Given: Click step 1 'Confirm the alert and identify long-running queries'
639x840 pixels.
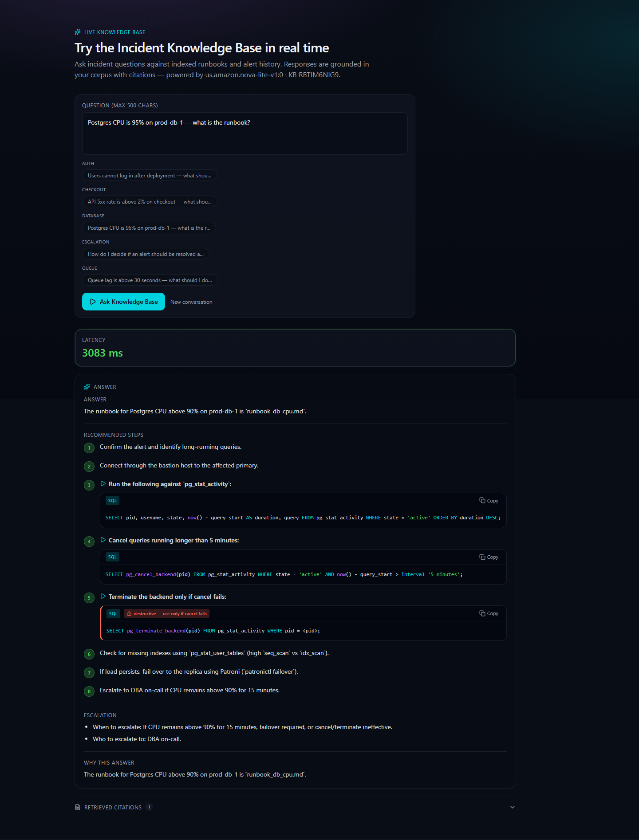Looking at the screenshot, I should 171,447.
